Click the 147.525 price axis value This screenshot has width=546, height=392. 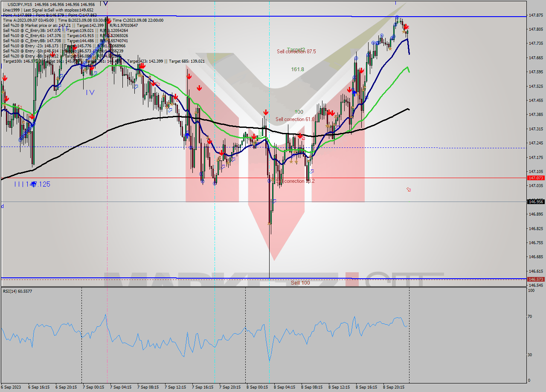coord(536,86)
